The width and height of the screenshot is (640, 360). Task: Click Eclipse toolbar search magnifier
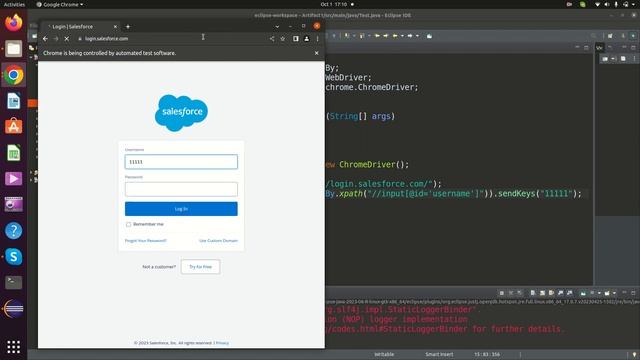(593, 36)
